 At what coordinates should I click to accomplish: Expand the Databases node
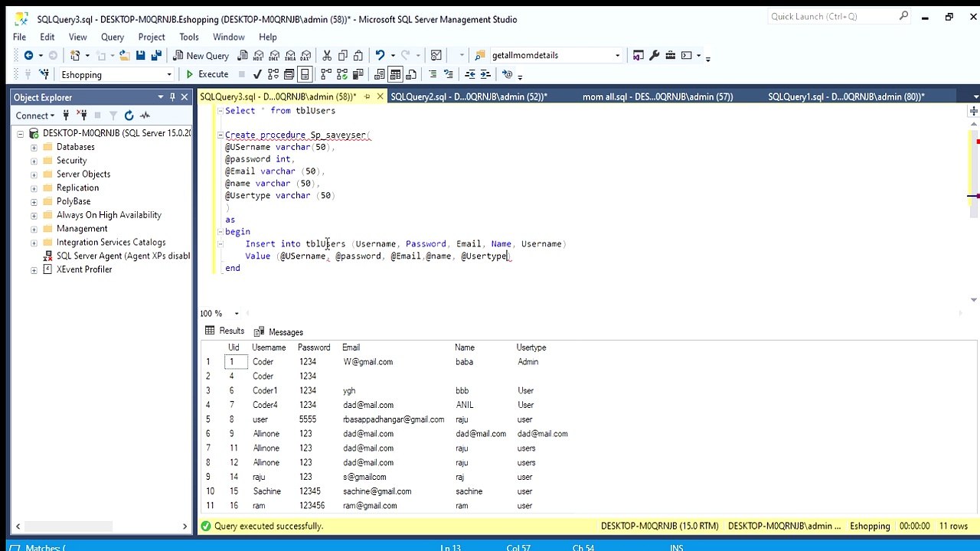click(34, 147)
